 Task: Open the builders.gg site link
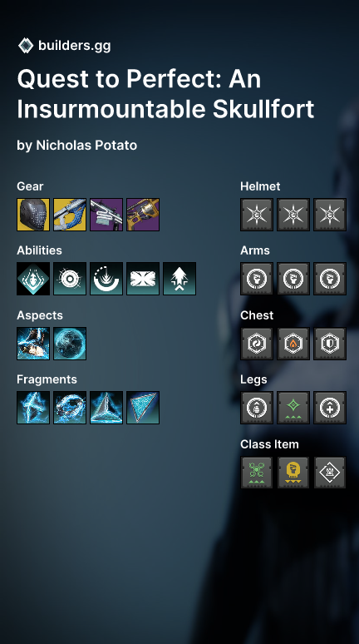pos(74,46)
